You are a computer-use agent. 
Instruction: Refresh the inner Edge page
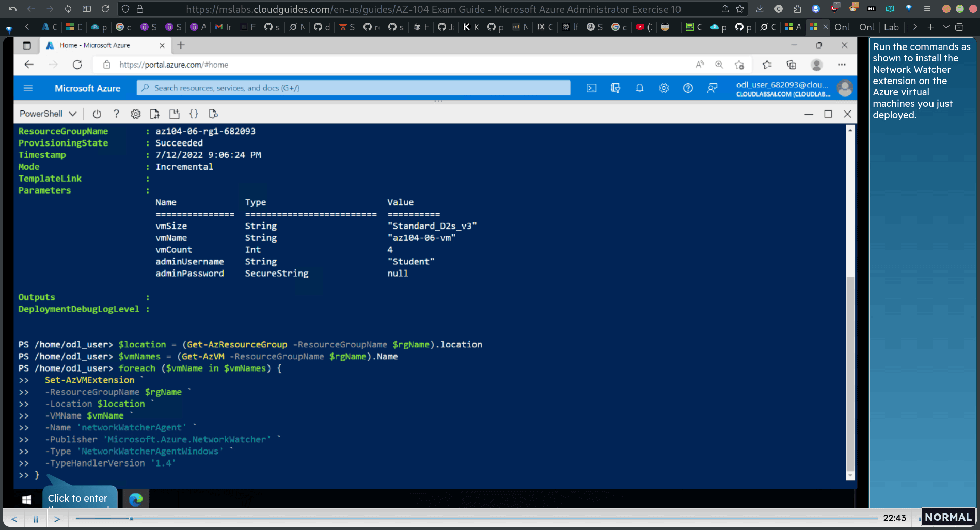tap(77, 65)
